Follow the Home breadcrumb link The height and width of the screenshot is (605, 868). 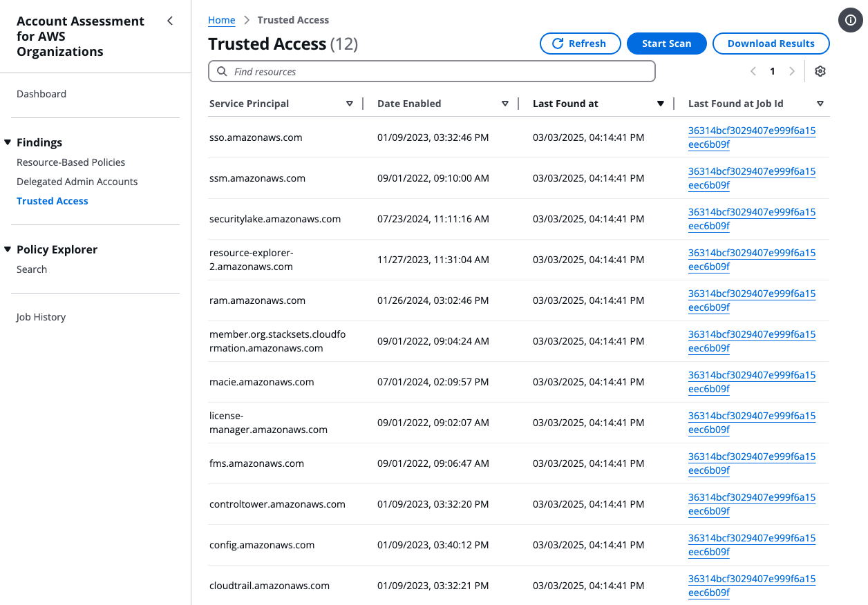222,20
